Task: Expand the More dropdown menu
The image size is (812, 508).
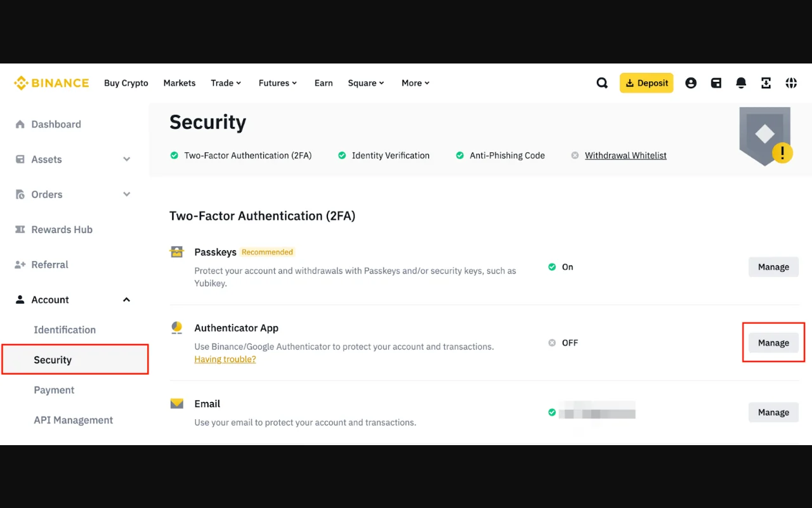Action: 416,83
